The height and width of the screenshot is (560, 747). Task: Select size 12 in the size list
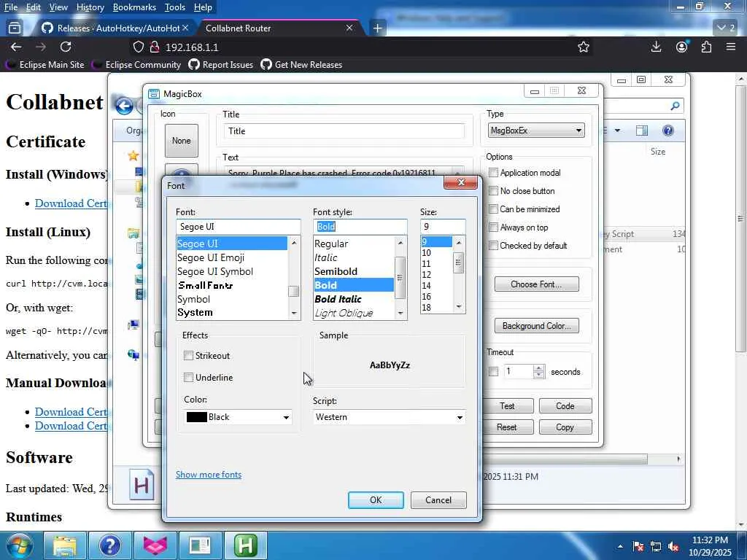pos(436,275)
